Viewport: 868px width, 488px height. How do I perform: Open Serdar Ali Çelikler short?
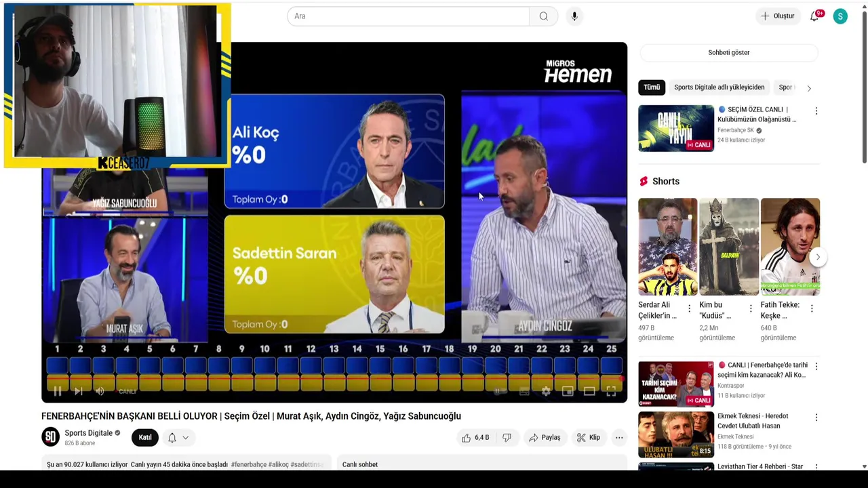tap(667, 247)
